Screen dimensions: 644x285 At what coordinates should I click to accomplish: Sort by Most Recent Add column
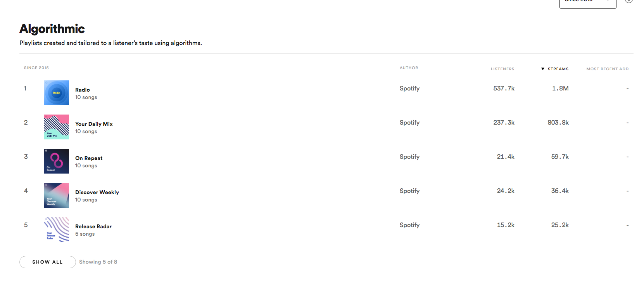pos(608,69)
